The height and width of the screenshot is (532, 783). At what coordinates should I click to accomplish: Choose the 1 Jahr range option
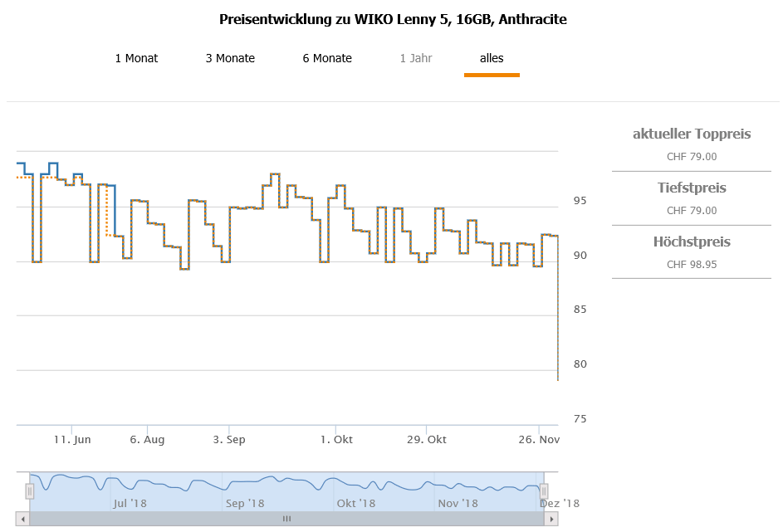pyautogui.click(x=416, y=58)
